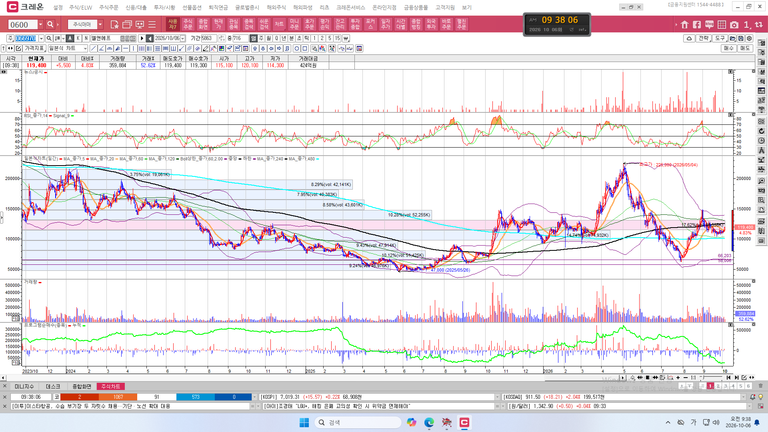Expand the interval list dropdown after 15
This screenshot has height=432, width=768.
point(346,38)
